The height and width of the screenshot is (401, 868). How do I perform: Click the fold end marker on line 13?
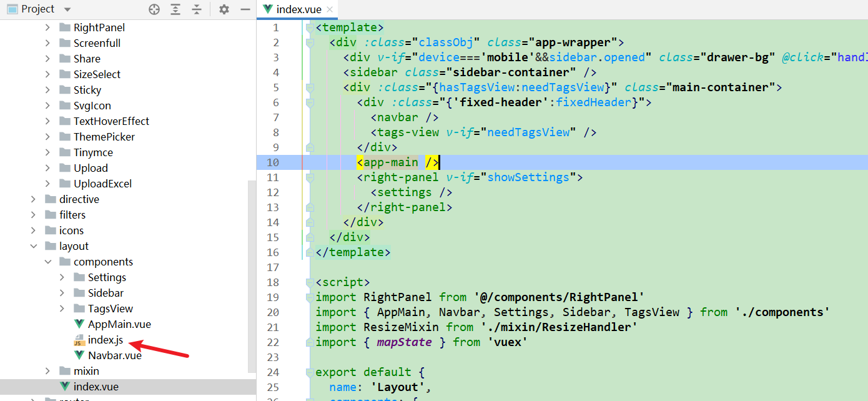310,207
